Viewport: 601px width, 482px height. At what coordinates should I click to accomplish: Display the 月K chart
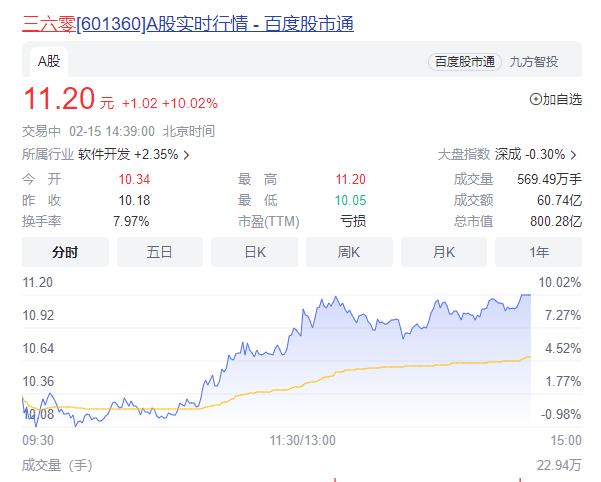pos(443,252)
